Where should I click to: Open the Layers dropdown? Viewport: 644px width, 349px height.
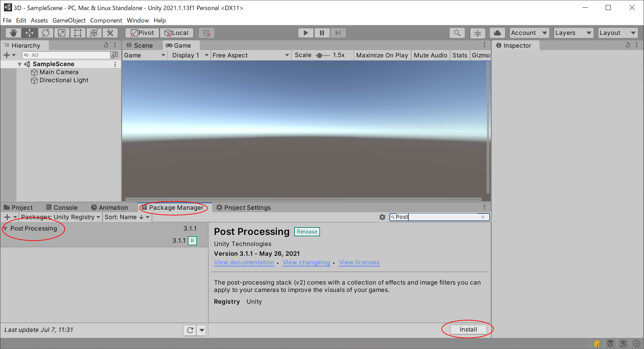pos(574,33)
